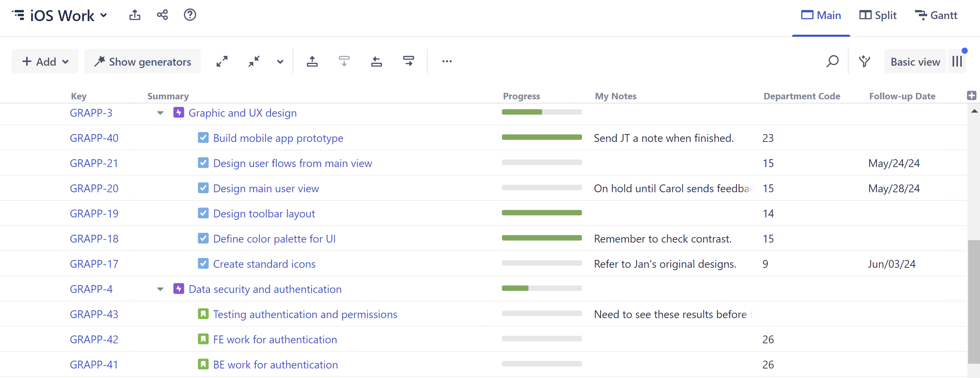Open Show generators panel
The width and height of the screenshot is (980, 378).
click(x=142, y=61)
